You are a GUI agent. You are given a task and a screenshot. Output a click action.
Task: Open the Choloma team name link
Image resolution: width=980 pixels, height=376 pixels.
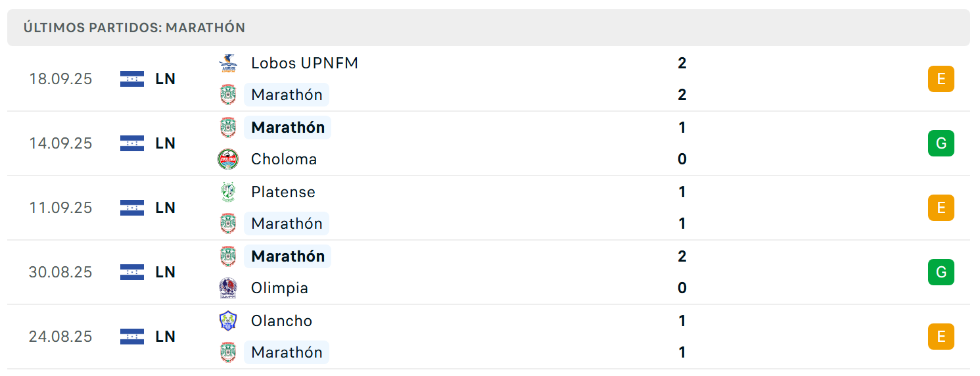284,159
